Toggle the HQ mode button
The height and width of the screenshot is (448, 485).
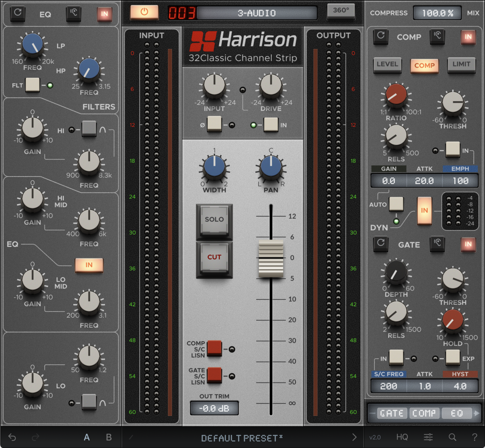click(402, 437)
